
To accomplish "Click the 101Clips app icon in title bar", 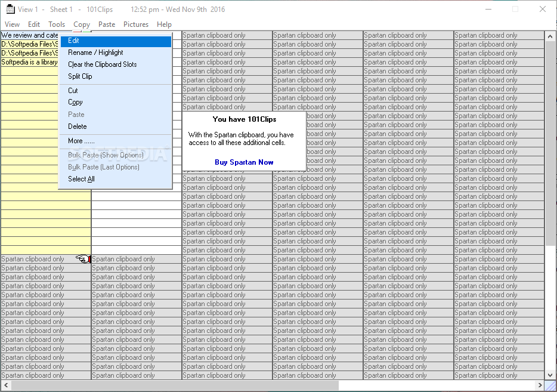I will pyautogui.click(x=10, y=9).
